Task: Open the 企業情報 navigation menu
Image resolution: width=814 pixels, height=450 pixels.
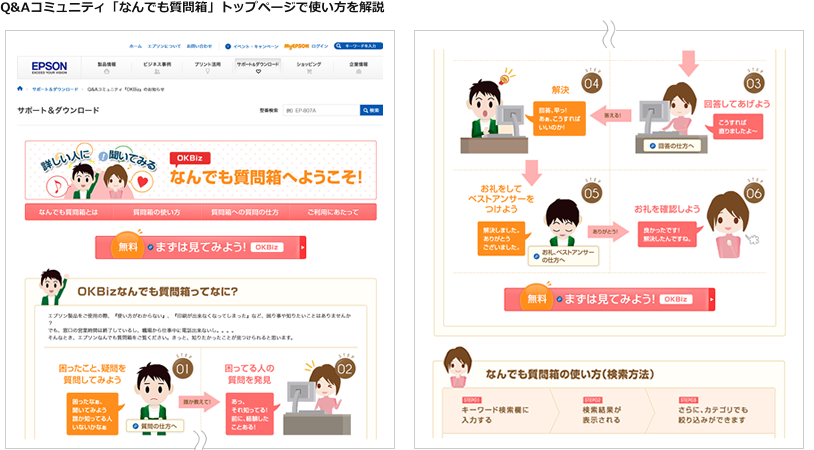Action: pyautogui.click(x=358, y=67)
